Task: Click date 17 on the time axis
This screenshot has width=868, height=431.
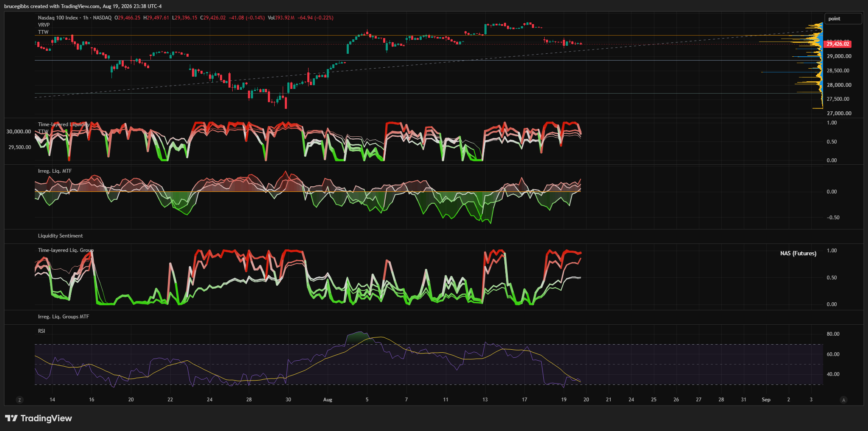Action: 524,400
